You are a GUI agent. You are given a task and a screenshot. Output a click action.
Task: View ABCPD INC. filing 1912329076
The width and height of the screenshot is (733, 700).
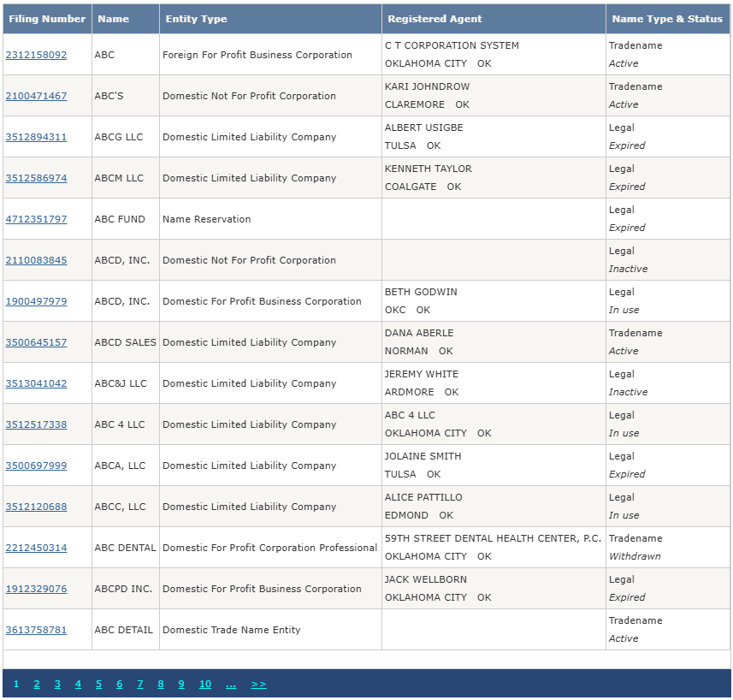point(36,589)
